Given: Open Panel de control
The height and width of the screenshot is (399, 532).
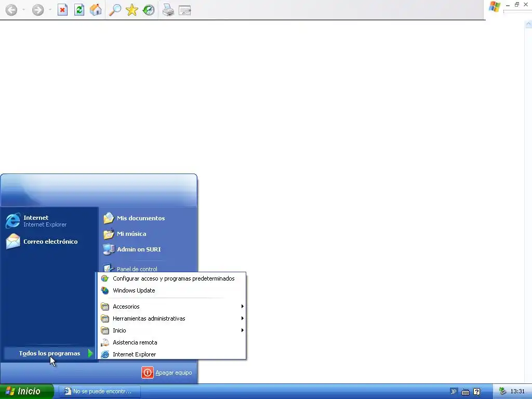Looking at the screenshot, I should coord(148,269).
